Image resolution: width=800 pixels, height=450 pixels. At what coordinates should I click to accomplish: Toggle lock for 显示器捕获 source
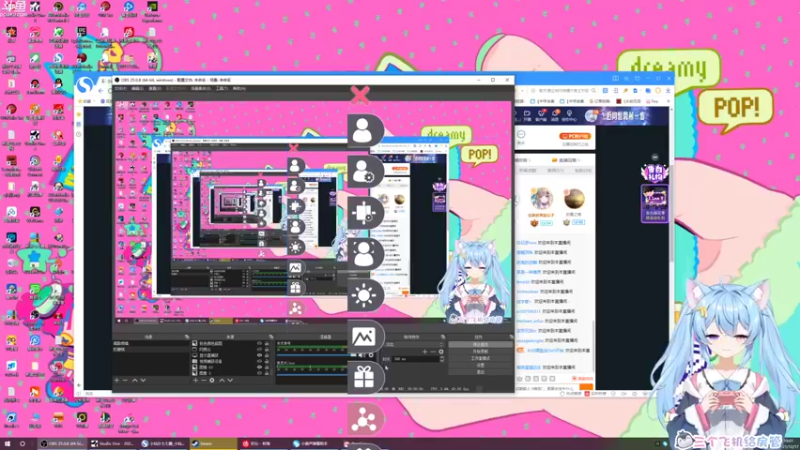(267, 355)
